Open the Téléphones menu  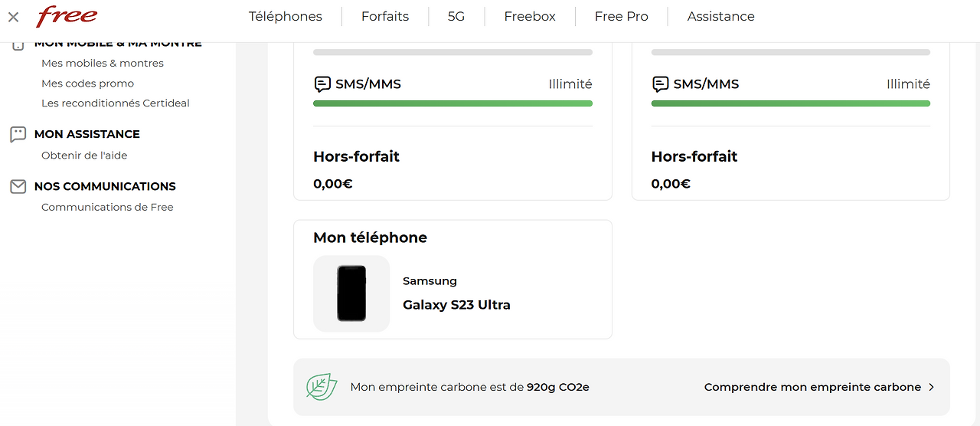(x=286, y=16)
